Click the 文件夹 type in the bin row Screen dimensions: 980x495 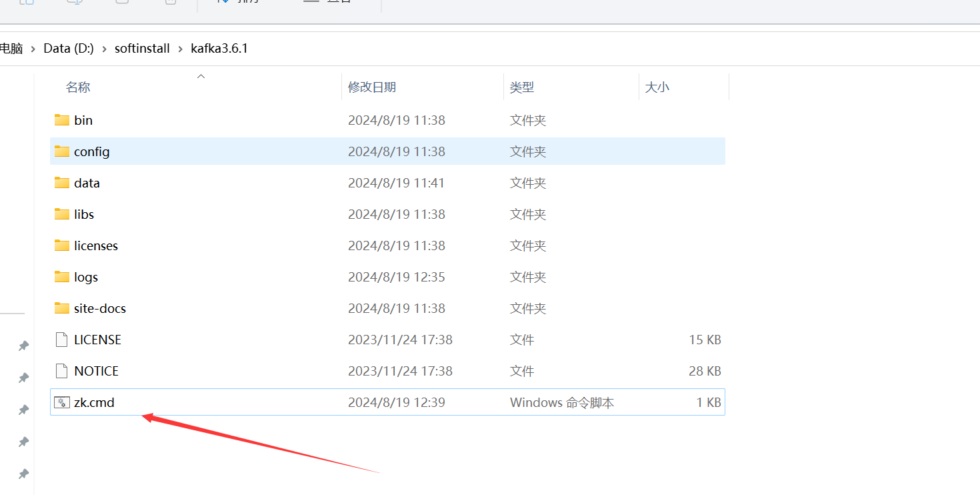point(528,120)
